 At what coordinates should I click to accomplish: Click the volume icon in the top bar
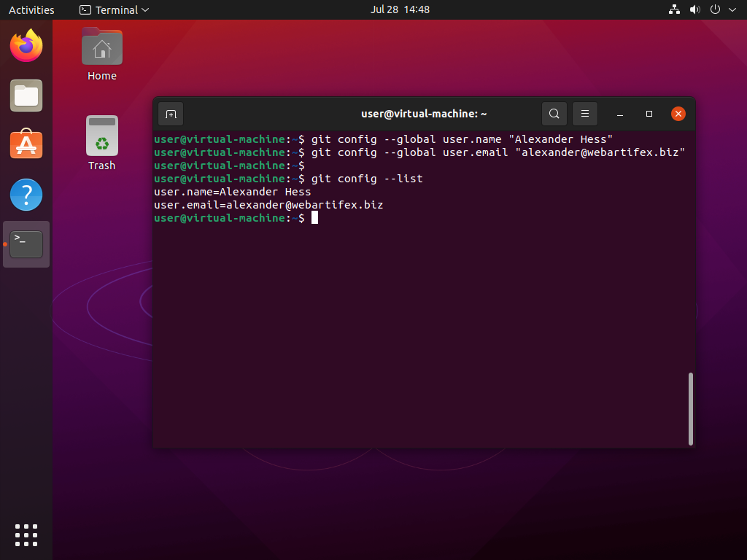[694, 9]
